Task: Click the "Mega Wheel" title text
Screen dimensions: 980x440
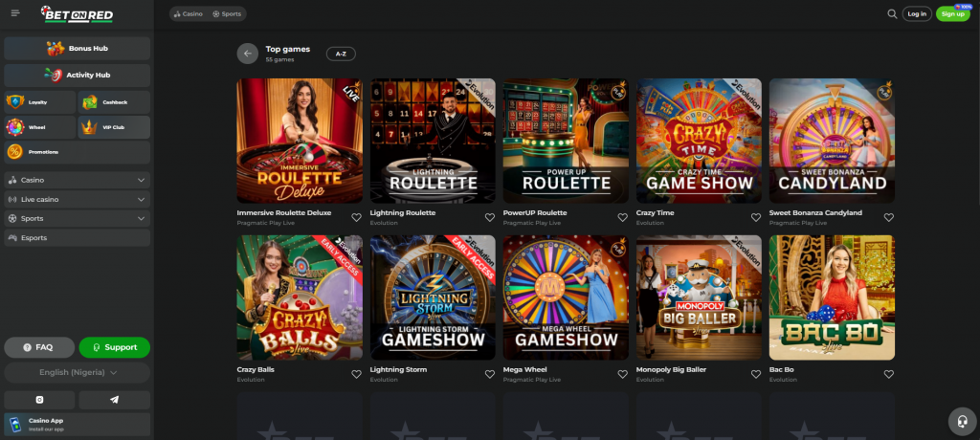Action: 525,369
